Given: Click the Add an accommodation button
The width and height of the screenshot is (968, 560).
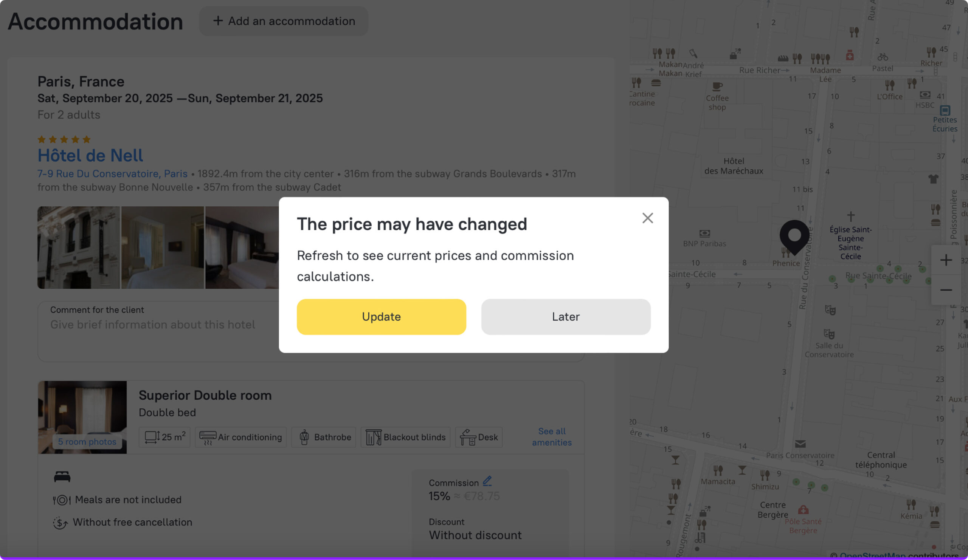Looking at the screenshot, I should point(284,21).
